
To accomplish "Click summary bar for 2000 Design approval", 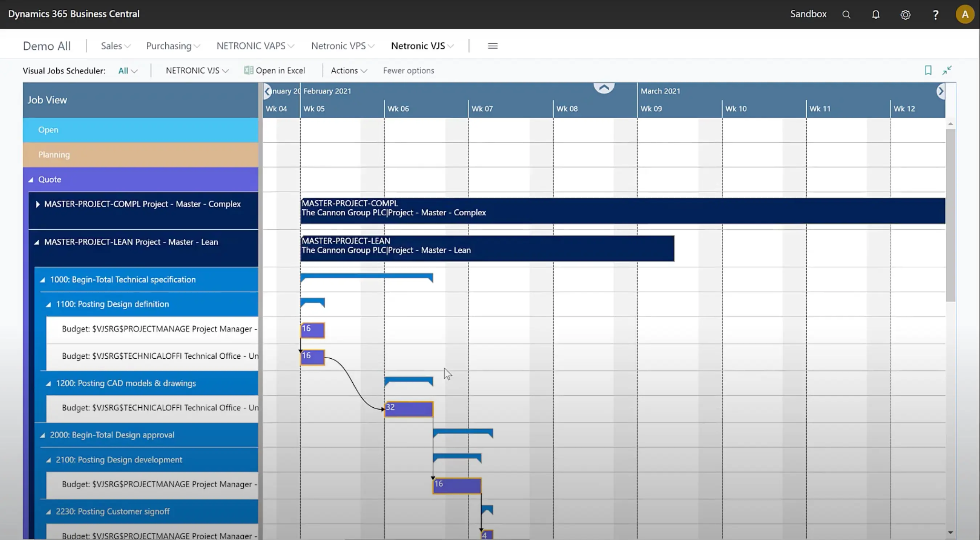I will click(x=463, y=432).
